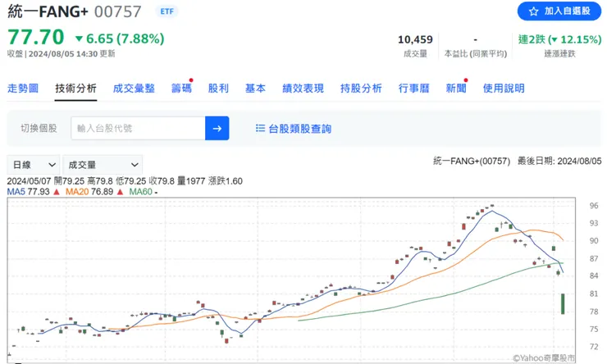The height and width of the screenshot is (364, 607).
Task: Click the 最後日期: 2024/08/05 text
Action: click(559, 161)
